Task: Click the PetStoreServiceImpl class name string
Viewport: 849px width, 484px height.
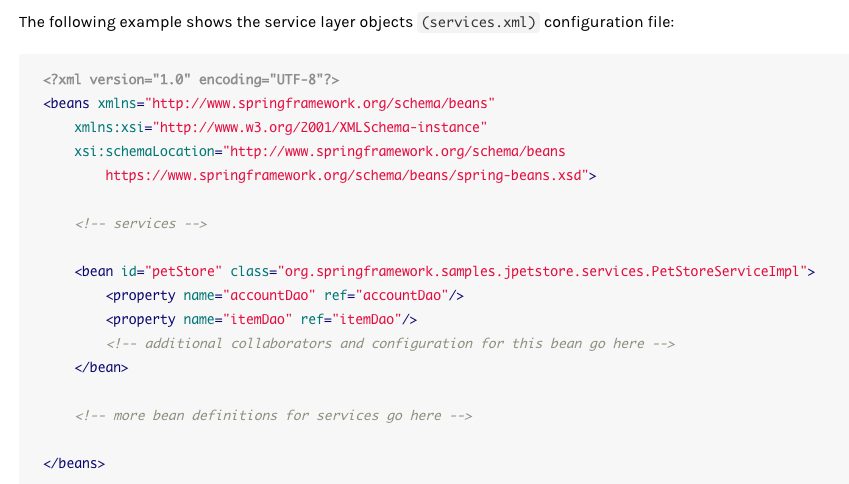Action: [546, 271]
